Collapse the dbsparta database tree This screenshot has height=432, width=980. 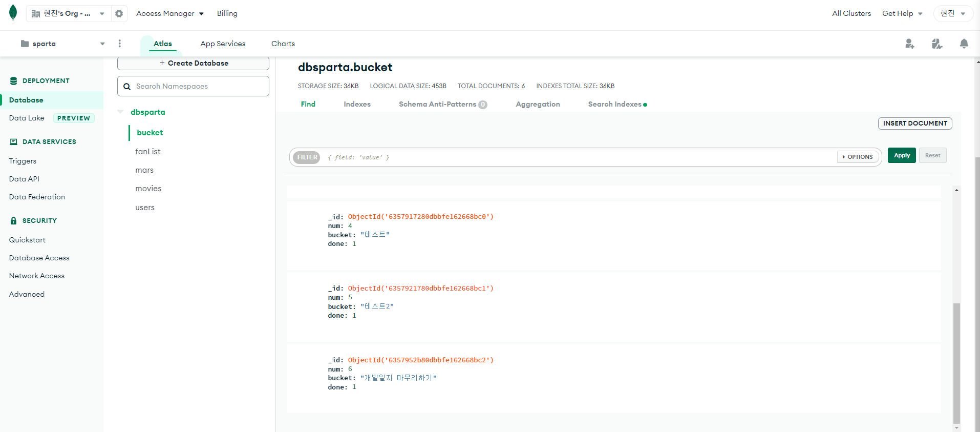coord(120,112)
